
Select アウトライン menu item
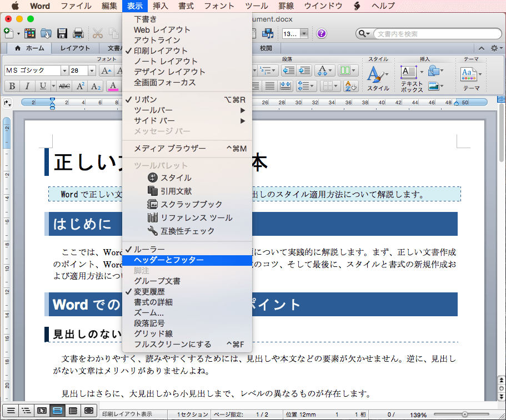(x=187, y=40)
